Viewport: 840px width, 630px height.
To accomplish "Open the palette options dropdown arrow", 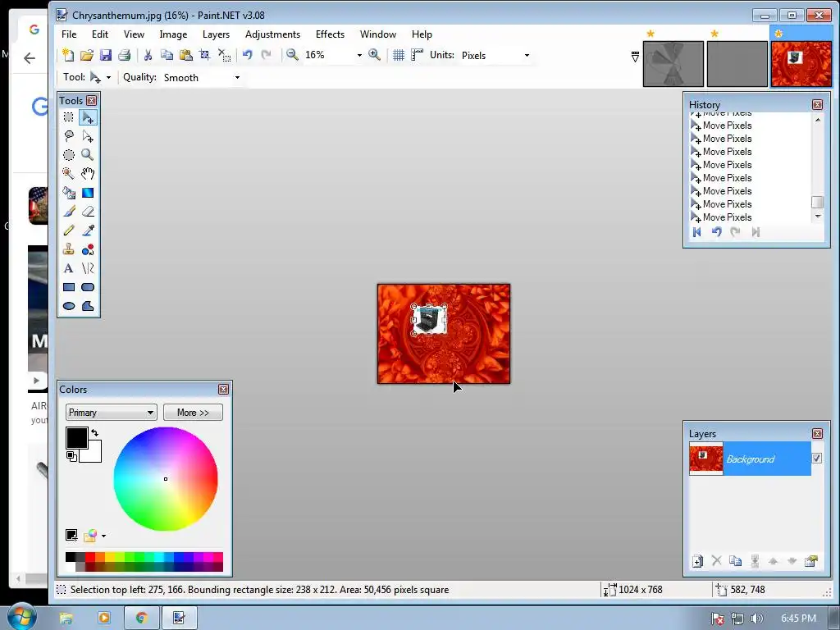I will 103,536.
